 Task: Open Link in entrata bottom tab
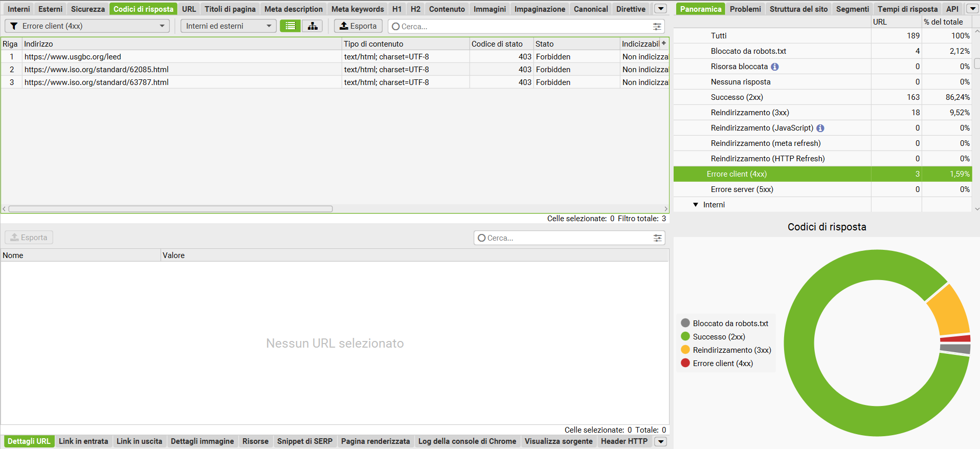point(83,441)
